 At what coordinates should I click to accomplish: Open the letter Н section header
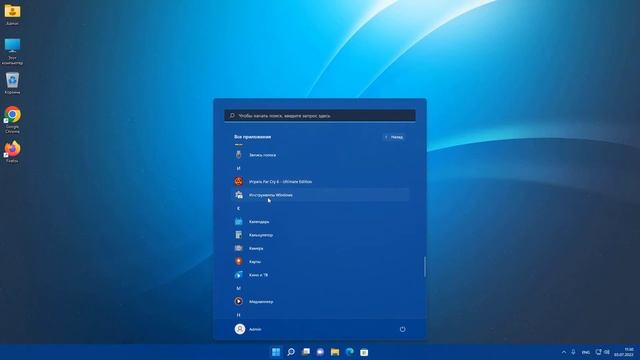pyautogui.click(x=238, y=315)
